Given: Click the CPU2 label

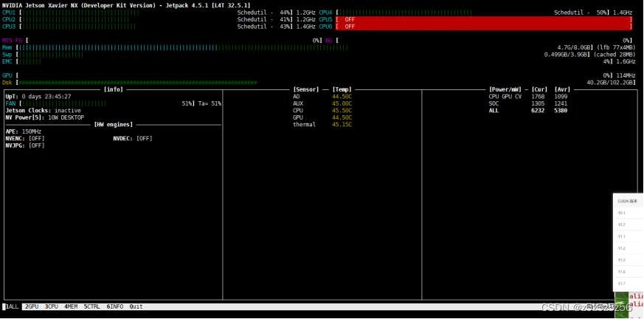Looking at the screenshot, I should pos(9,20).
